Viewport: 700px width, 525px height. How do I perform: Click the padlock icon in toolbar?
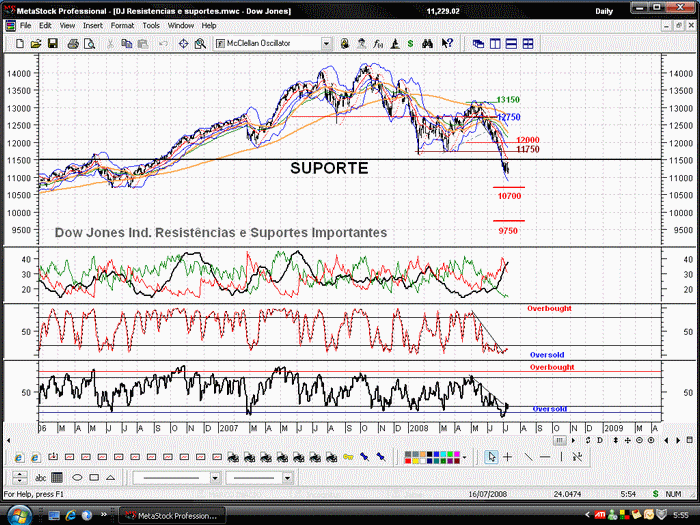[345, 44]
